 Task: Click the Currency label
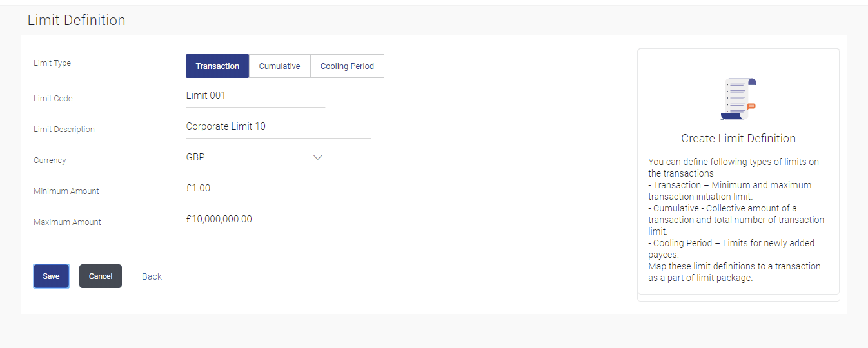50,160
